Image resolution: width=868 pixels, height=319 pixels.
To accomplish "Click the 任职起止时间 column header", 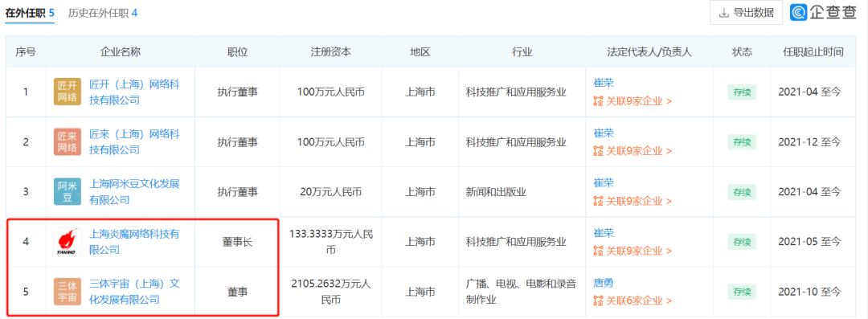I will pos(813,52).
